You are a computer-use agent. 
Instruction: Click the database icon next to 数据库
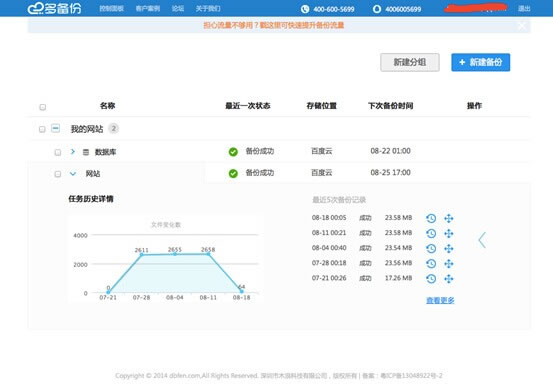click(86, 152)
